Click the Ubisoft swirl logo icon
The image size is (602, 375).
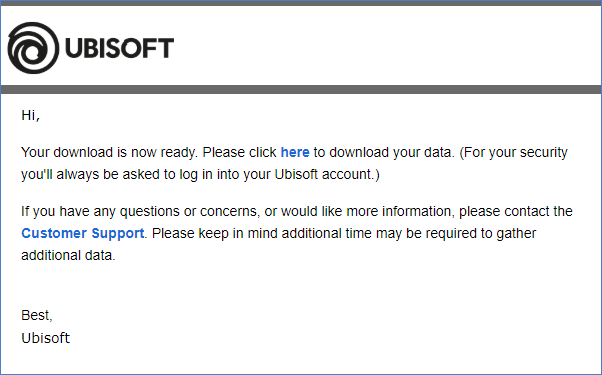tap(33, 48)
